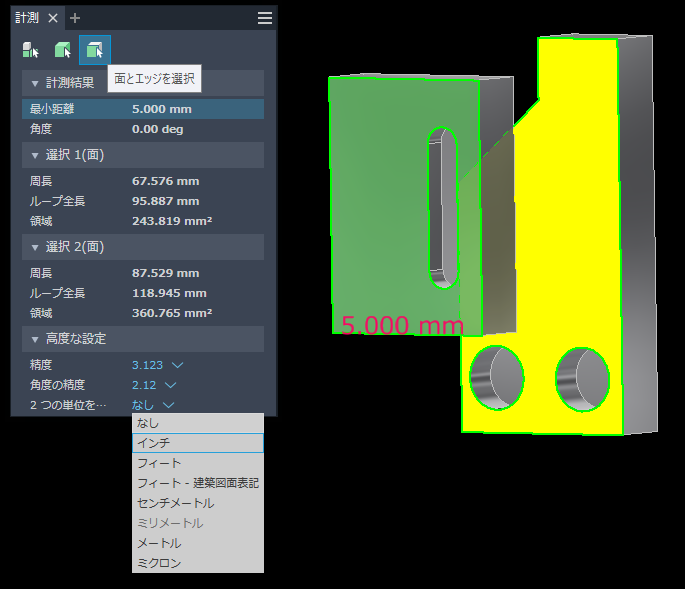Open the 角度の精度 dropdown showing 2.12
Screen dimensions: 685x589
point(153,385)
